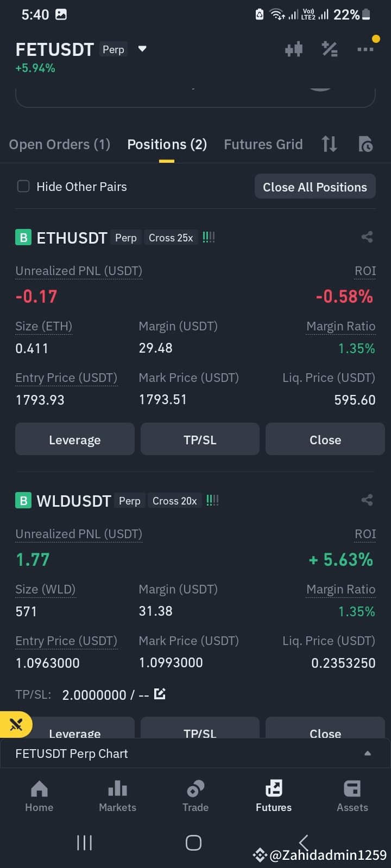Image resolution: width=391 pixels, height=868 pixels.
Task: Open TP/SL for the ETHUSDT position
Action: click(x=200, y=439)
